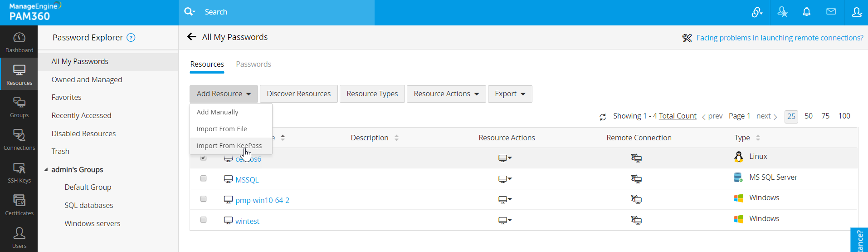This screenshot has height=252, width=868.
Task: Open Certificates from the sidebar
Action: pyautogui.click(x=19, y=205)
